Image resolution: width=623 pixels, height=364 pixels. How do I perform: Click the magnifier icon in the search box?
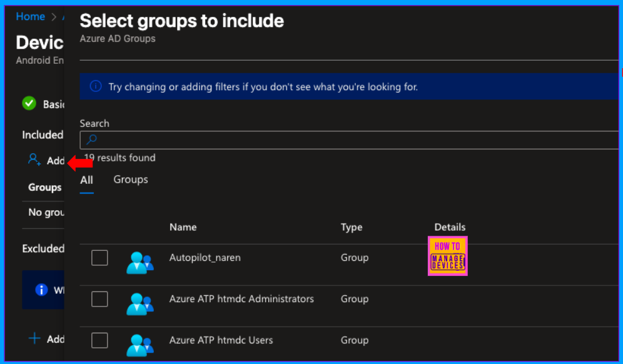(x=92, y=139)
